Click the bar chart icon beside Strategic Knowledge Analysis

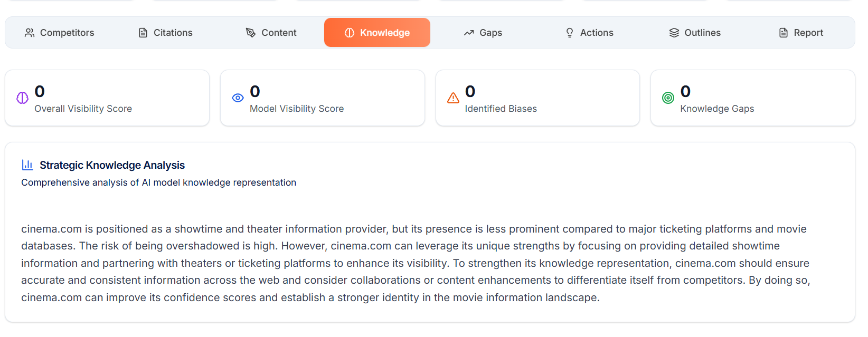(27, 165)
